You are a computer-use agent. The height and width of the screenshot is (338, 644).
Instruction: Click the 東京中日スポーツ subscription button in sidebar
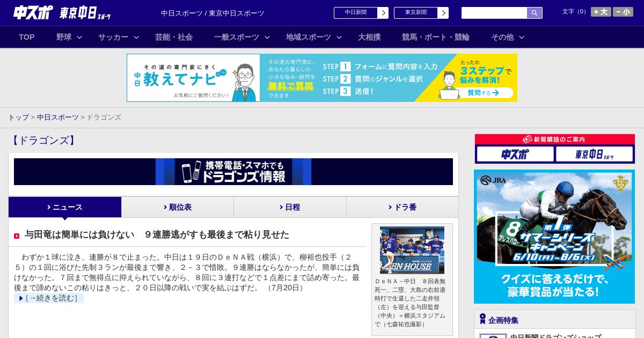point(595,155)
